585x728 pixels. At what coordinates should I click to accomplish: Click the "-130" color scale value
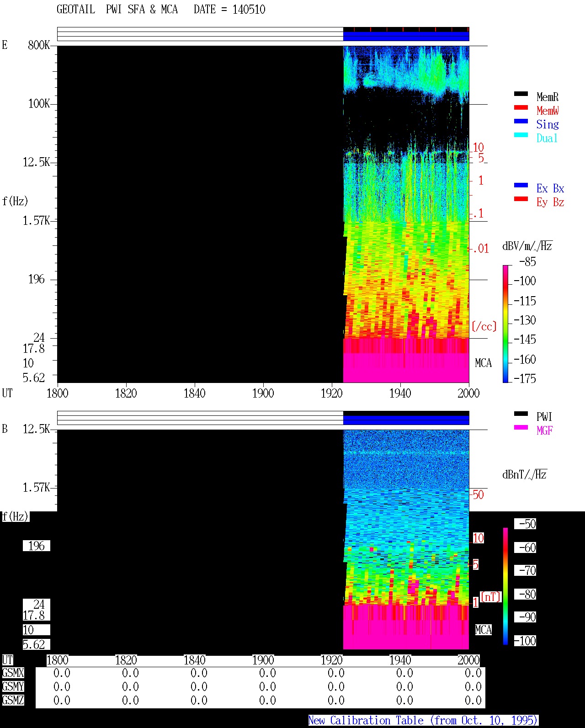pyautogui.click(x=525, y=320)
